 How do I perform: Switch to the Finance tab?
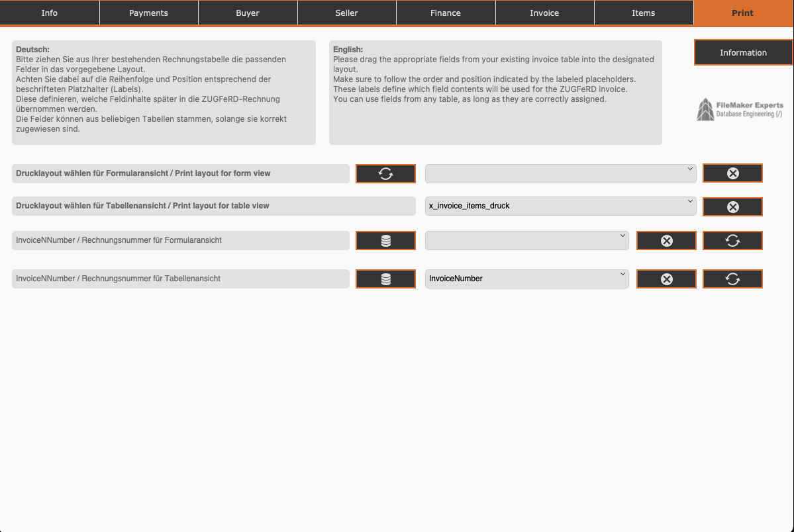445,13
